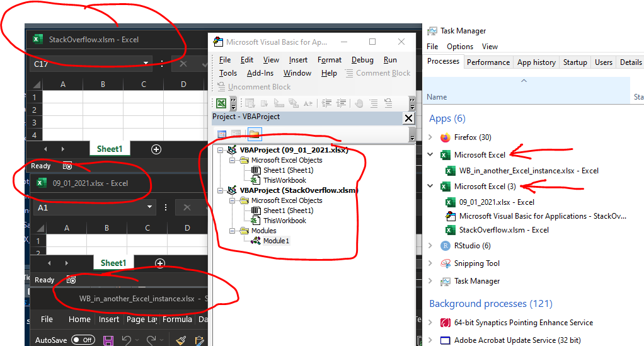Screen dimensions: 644x346
Task: Click View Object icon in Project pane
Action: [x=236, y=134]
